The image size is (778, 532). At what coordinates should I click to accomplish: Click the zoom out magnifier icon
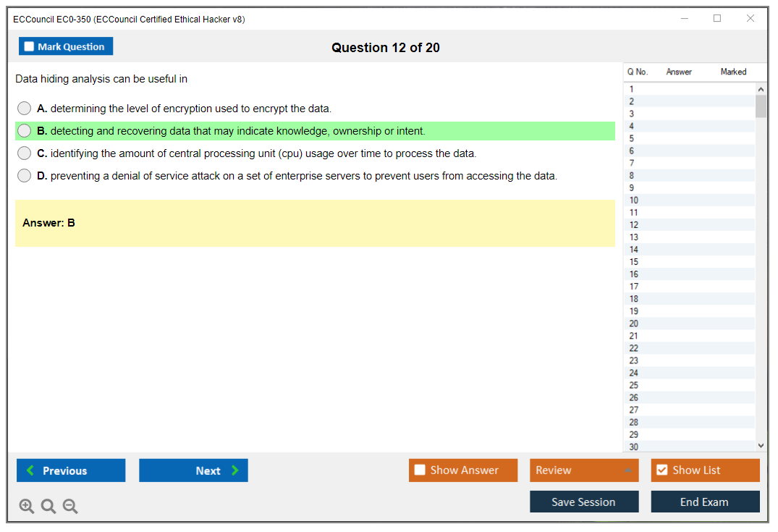coord(70,507)
